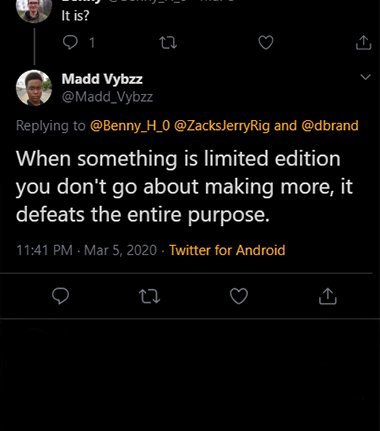Share the 'It is?' tweet
380x431 pixels.
[363, 43]
